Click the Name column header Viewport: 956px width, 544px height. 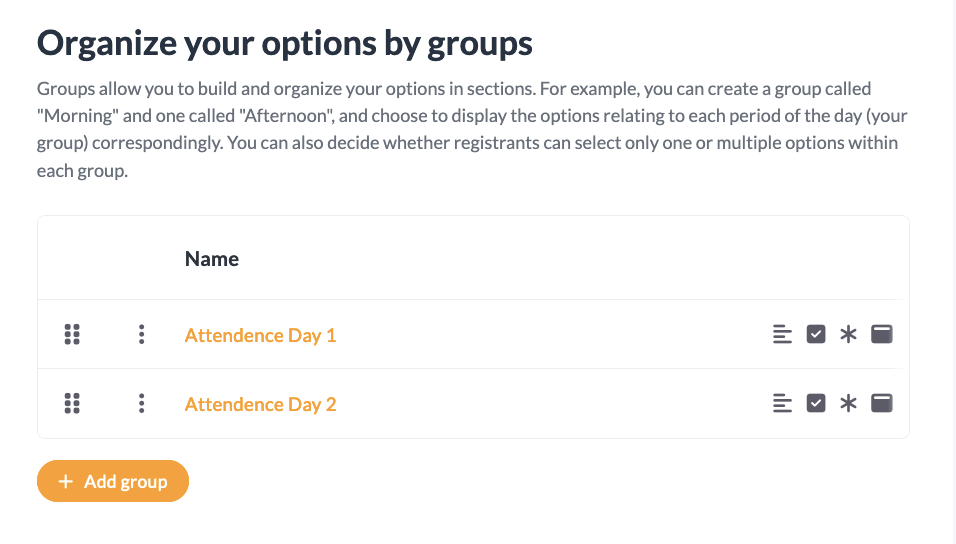(212, 259)
